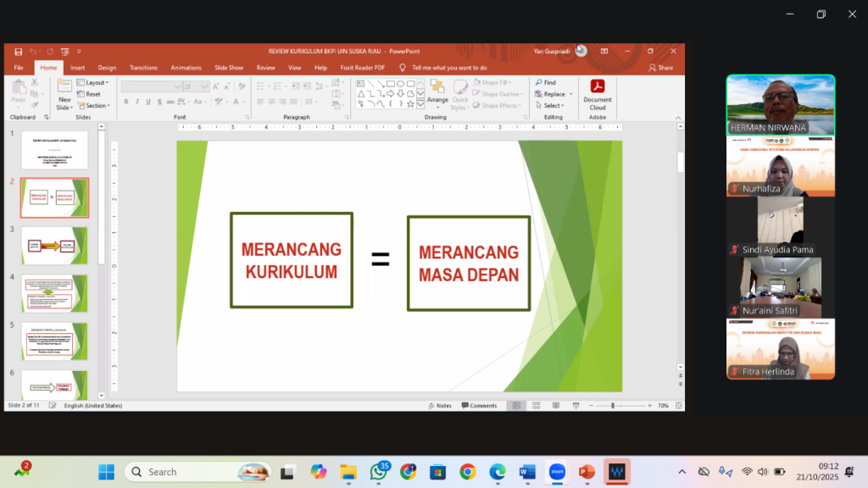Screen dimensions: 868x488
Task: Toggle the Notes pane
Action: [440, 406]
